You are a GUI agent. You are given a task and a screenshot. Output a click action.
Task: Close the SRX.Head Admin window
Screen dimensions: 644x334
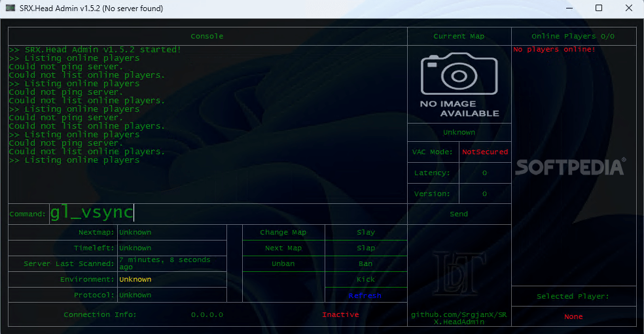click(629, 8)
